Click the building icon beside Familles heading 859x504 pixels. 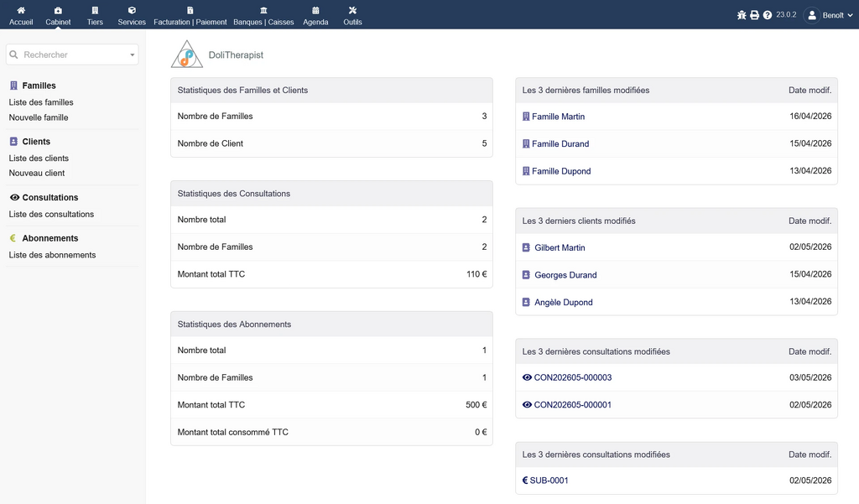pyautogui.click(x=13, y=86)
